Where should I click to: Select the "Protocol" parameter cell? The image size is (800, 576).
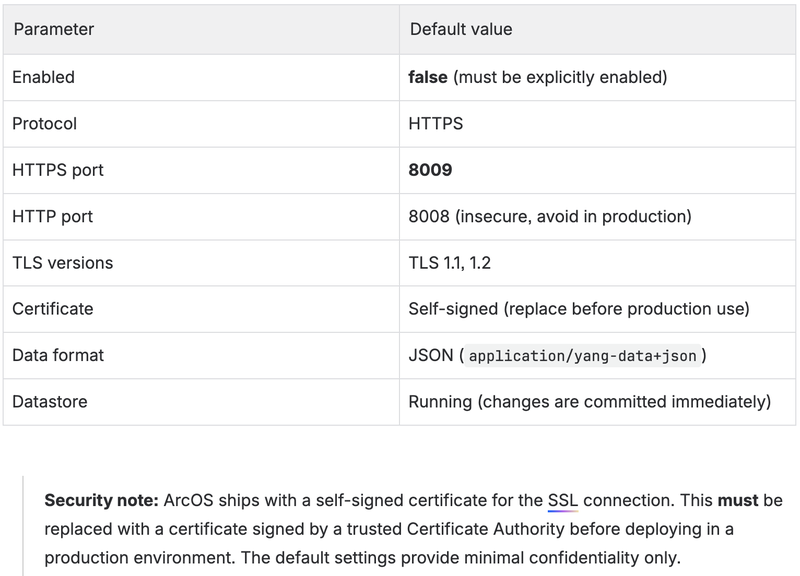(x=201, y=124)
